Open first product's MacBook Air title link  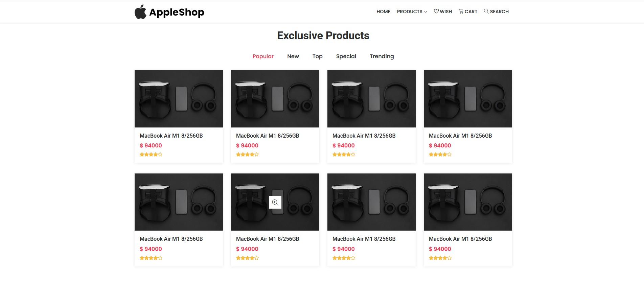tap(171, 136)
